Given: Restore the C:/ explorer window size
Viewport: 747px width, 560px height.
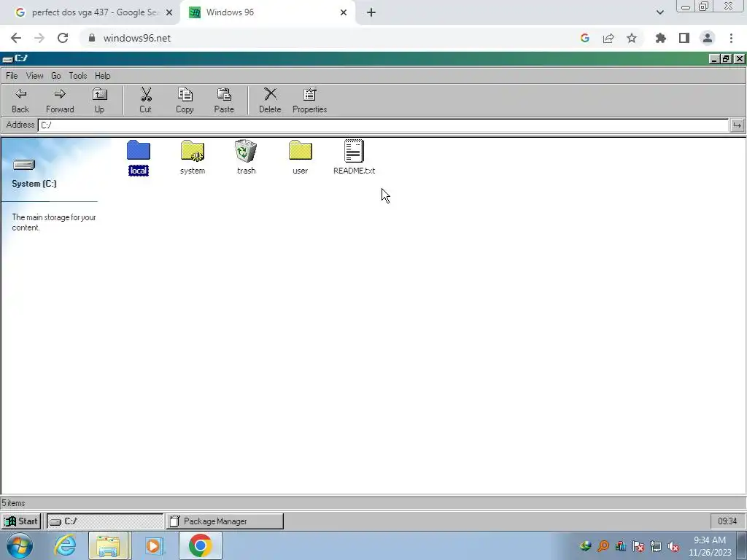Looking at the screenshot, I should (726, 58).
